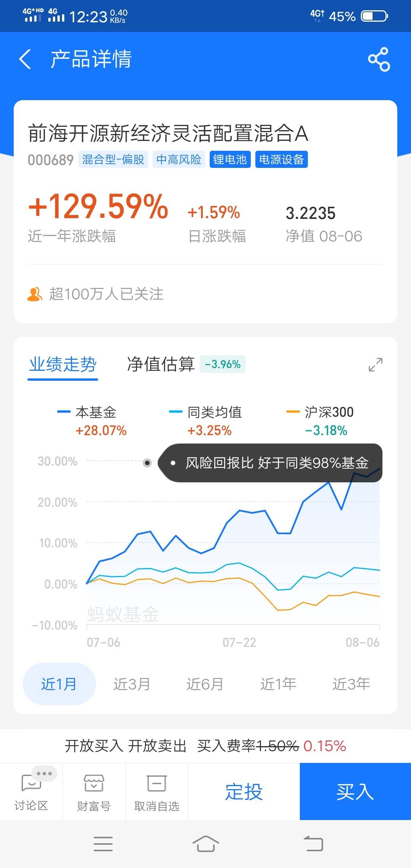Image resolution: width=411 pixels, height=868 pixels.
Task: Tap the Android back navigation icon
Action: point(313,844)
